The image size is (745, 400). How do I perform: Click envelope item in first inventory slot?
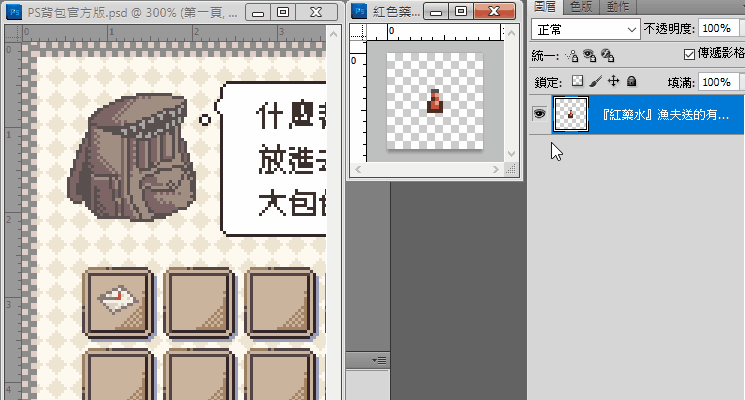point(118,300)
